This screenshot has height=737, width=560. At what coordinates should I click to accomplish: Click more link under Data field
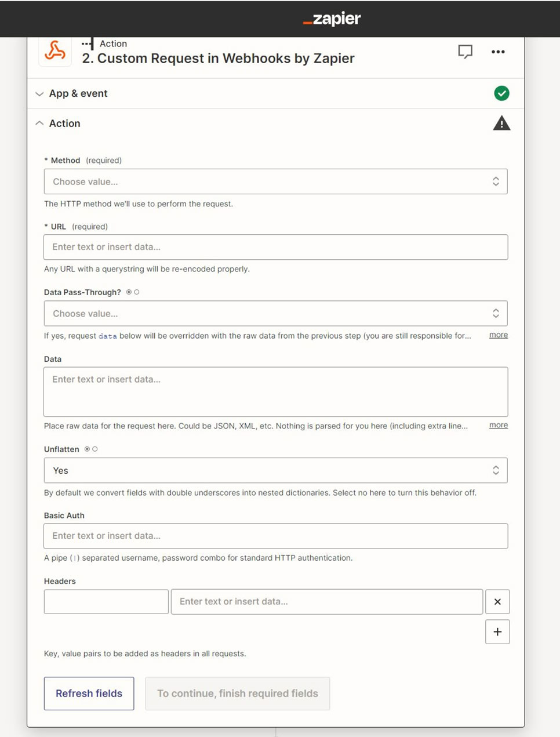pos(499,425)
